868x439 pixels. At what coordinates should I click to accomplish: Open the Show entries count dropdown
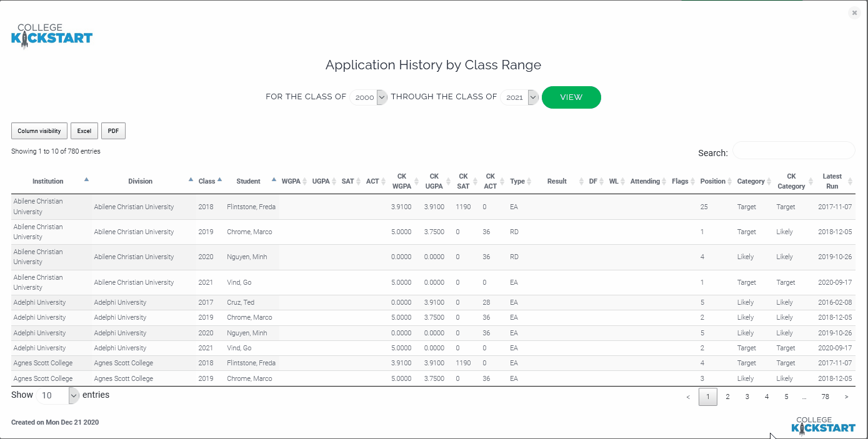(57, 395)
